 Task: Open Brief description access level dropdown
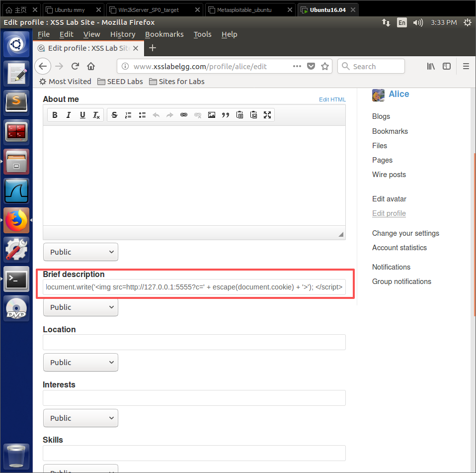point(81,307)
